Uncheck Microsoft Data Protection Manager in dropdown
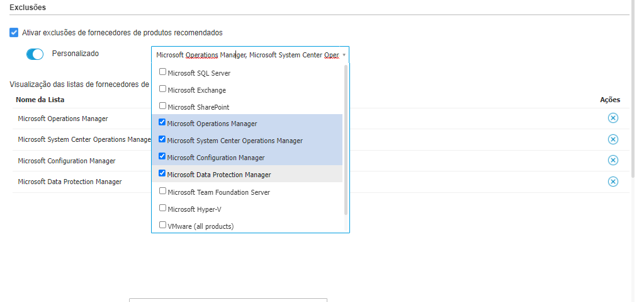 [162, 173]
